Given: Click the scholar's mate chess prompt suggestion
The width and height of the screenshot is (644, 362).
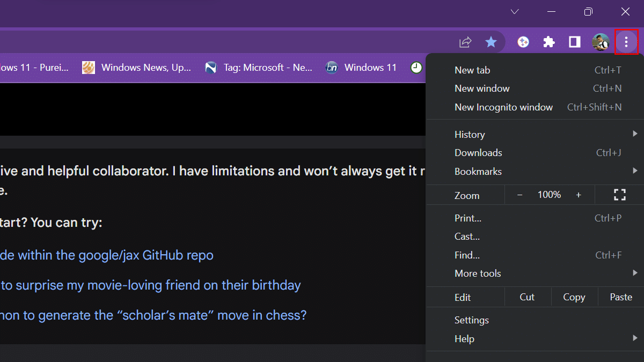Looking at the screenshot, I should [x=153, y=315].
